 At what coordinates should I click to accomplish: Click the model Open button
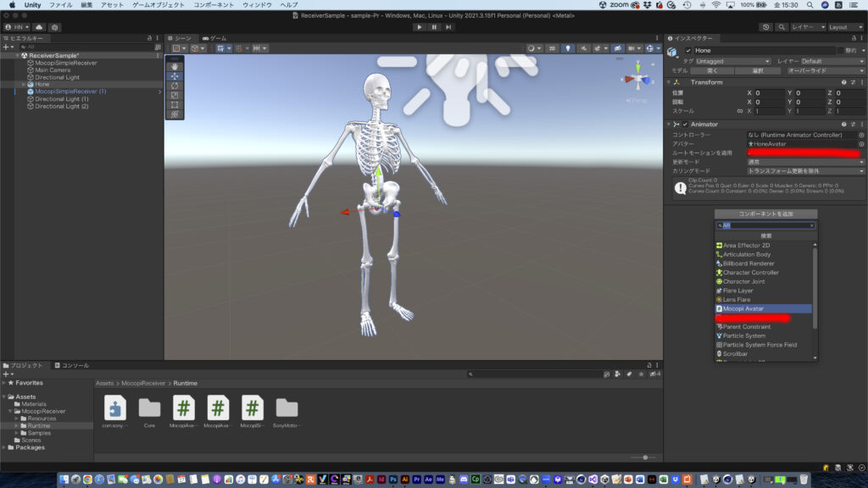[712, 71]
